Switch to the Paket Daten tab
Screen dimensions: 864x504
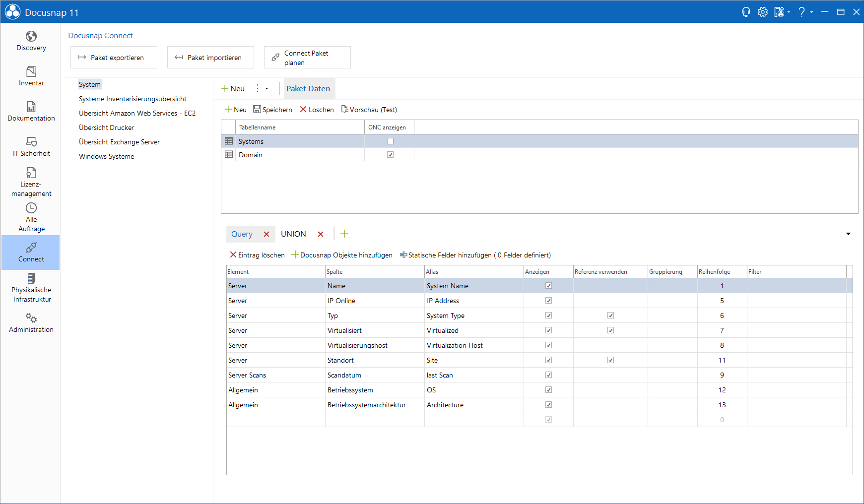click(308, 88)
